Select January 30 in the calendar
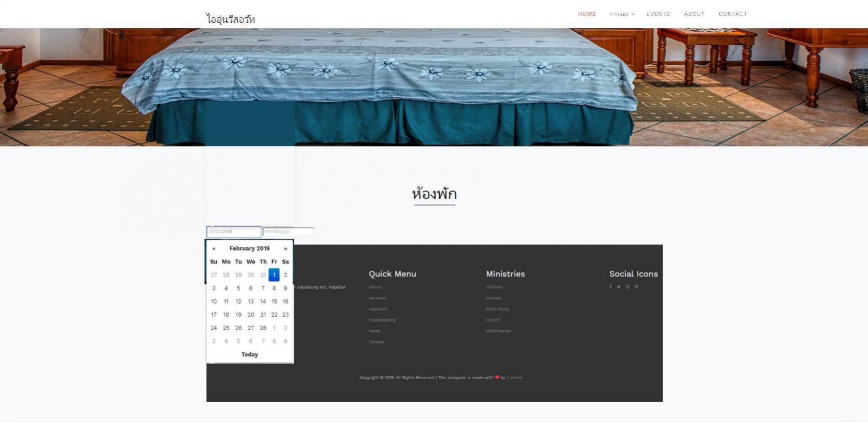Image resolution: width=868 pixels, height=422 pixels. pos(251,275)
